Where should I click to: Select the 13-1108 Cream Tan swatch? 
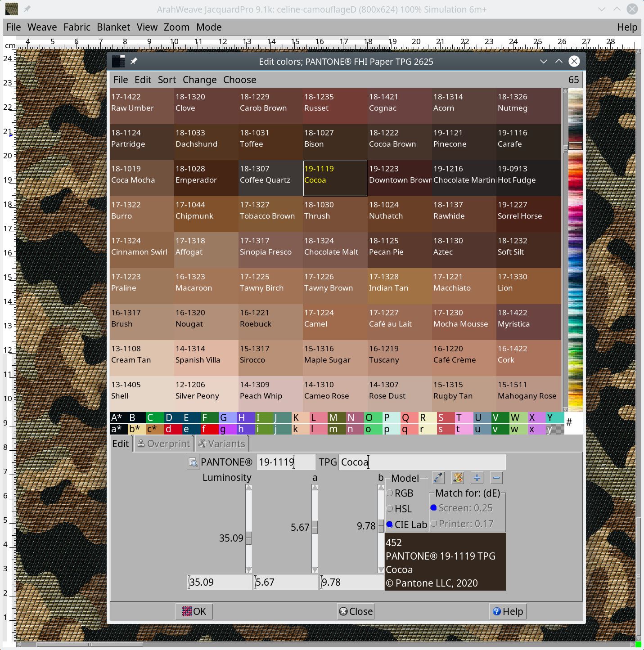(142, 358)
